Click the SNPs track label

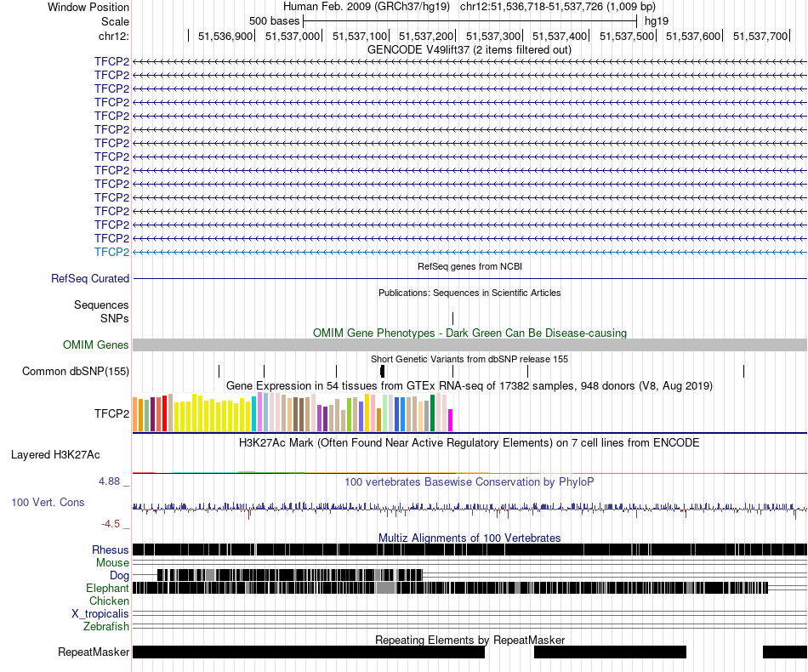coord(115,318)
